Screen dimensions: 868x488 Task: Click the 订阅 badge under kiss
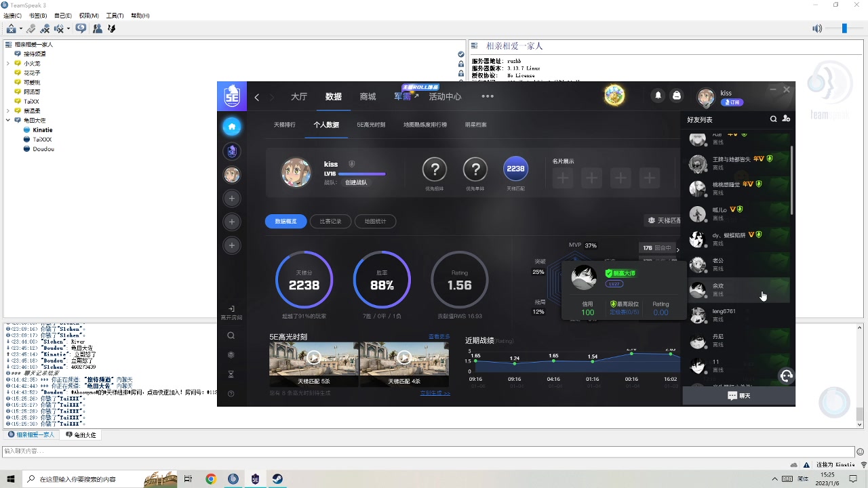[732, 102]
